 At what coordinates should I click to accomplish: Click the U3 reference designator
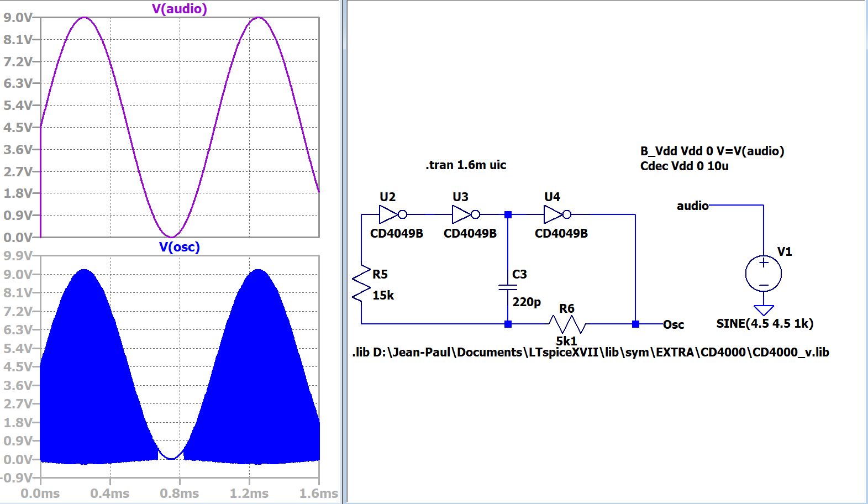460,197
